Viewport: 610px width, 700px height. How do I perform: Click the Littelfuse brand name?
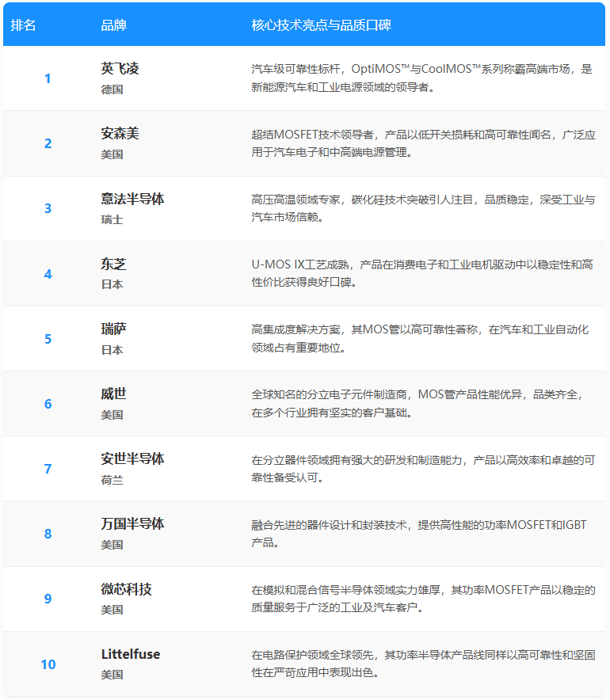pos(131,654)
